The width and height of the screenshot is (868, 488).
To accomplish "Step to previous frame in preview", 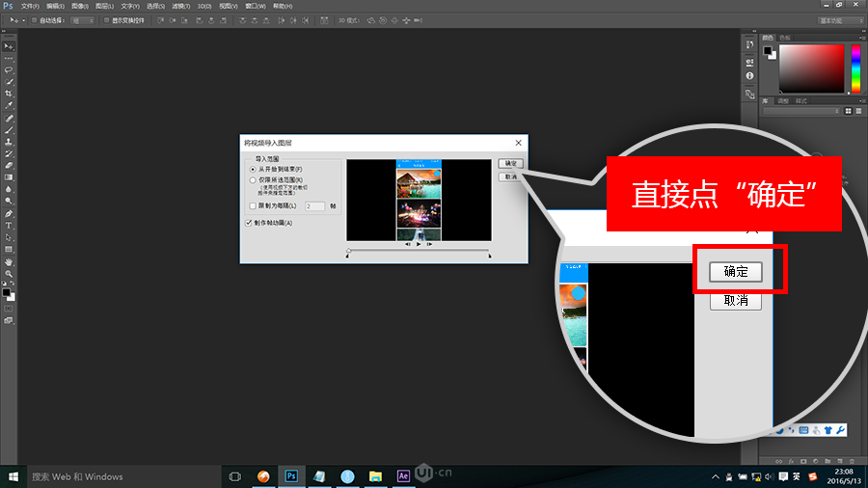I will click(x=407, y=244).
